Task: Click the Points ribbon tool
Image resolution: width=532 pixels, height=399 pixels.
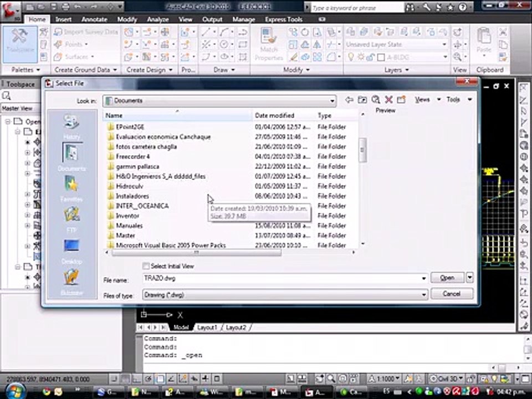Action: point(70,44)
